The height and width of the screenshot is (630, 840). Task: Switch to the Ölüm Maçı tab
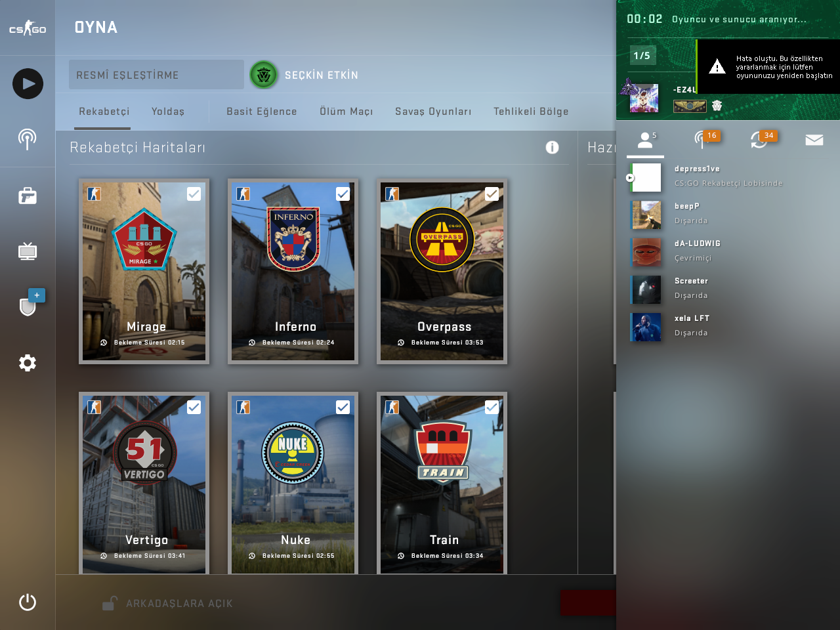pyautogui.click(x=346, y=112)
